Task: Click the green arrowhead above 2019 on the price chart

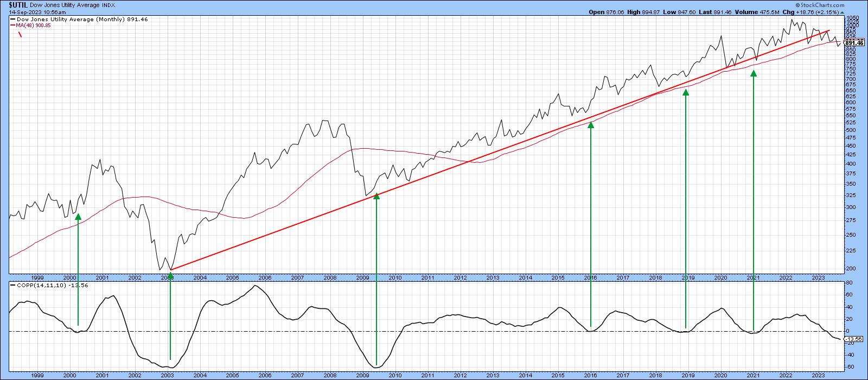Action: [686, 93]
